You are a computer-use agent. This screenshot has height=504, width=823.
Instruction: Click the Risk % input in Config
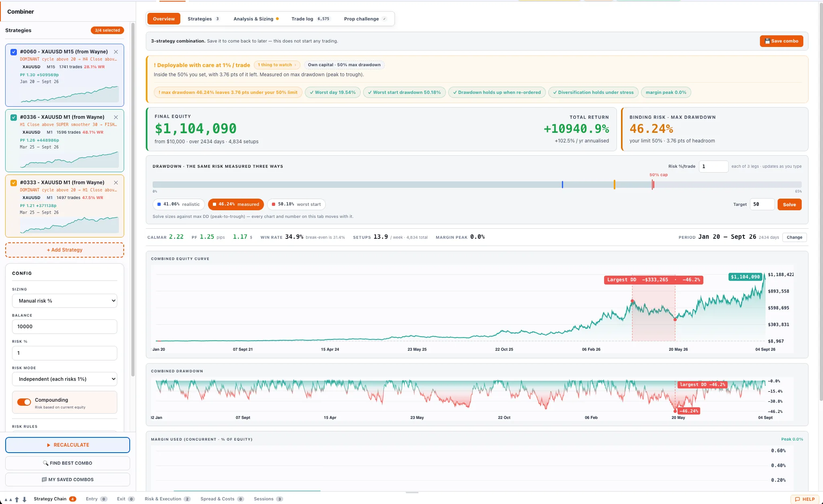[65, 353]
